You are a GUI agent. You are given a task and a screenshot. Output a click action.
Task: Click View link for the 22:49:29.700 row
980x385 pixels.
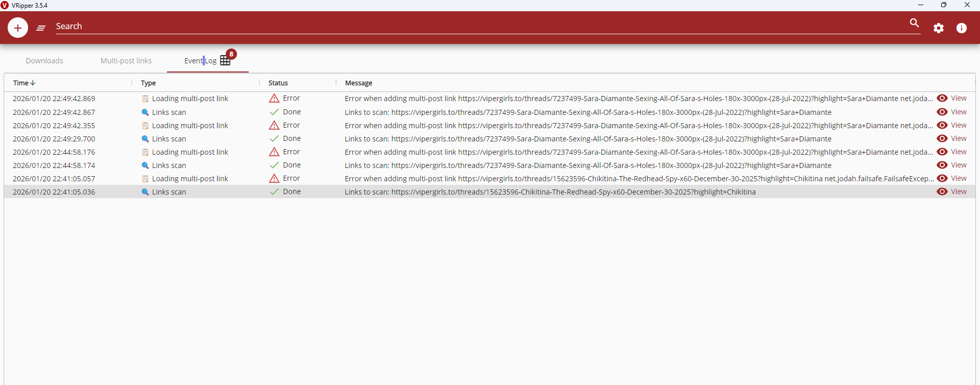click(959, 138)
